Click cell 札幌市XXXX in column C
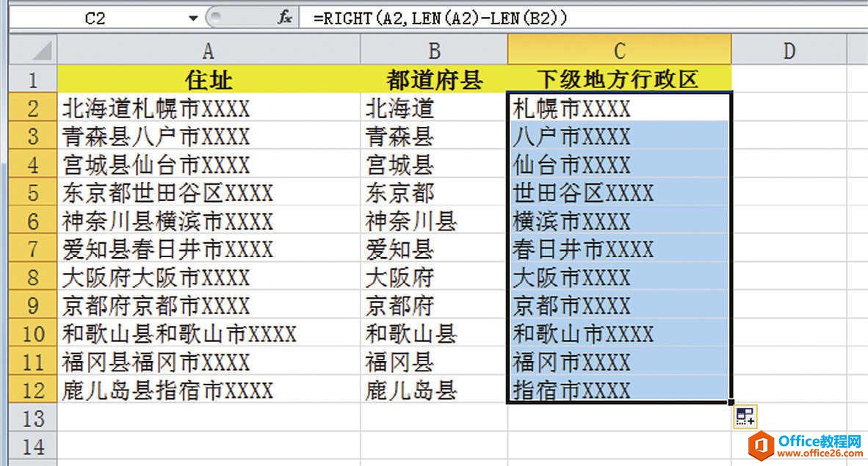Image resolution: width=868 pixels, height=466 pixels. pyautogui.click(x=620, y=107)
